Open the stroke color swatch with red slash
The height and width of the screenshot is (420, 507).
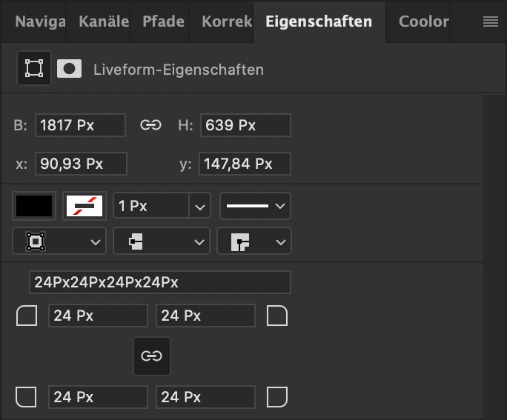(84, 206)
